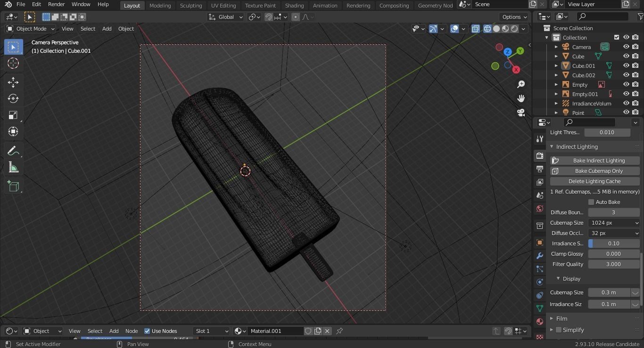Hide Camera object in viewport
This screenshot has width=644, height=348.
pos(626,47)
